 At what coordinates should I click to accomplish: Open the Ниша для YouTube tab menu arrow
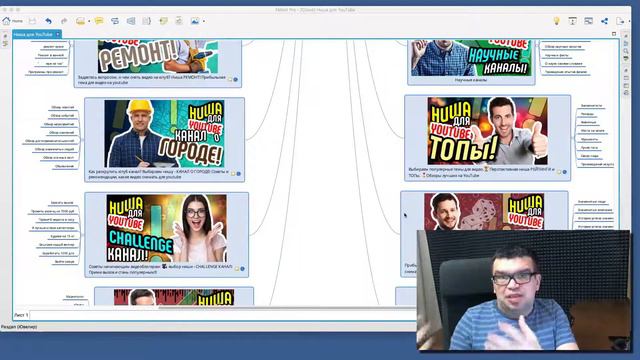tap(58, 34)
